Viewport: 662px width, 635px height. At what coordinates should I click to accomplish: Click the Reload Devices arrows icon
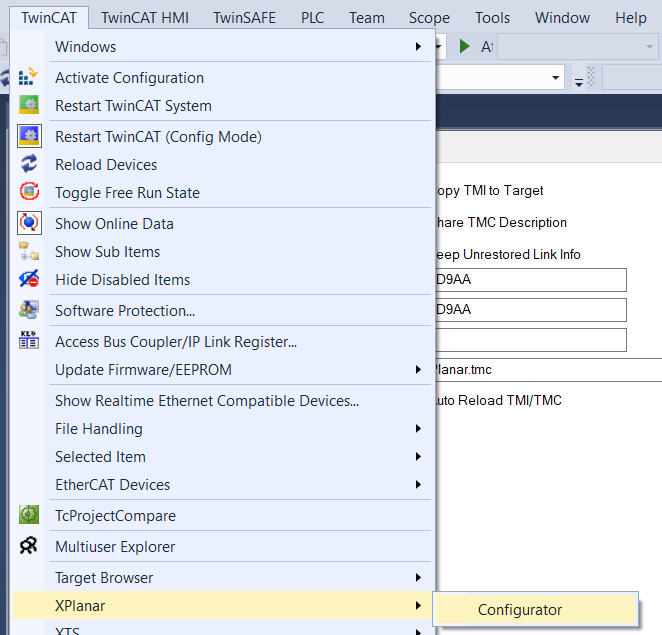29,164
